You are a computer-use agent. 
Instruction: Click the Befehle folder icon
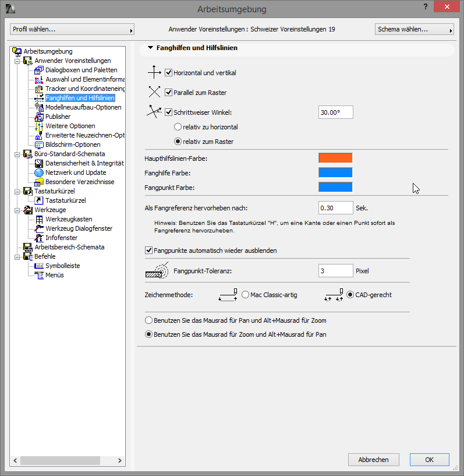point(28,256)
